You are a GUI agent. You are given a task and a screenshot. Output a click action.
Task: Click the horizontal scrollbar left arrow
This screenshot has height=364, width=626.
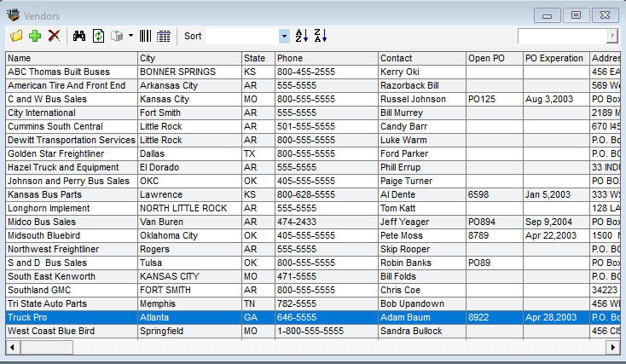pyautogui.click(x=13, y=347)
